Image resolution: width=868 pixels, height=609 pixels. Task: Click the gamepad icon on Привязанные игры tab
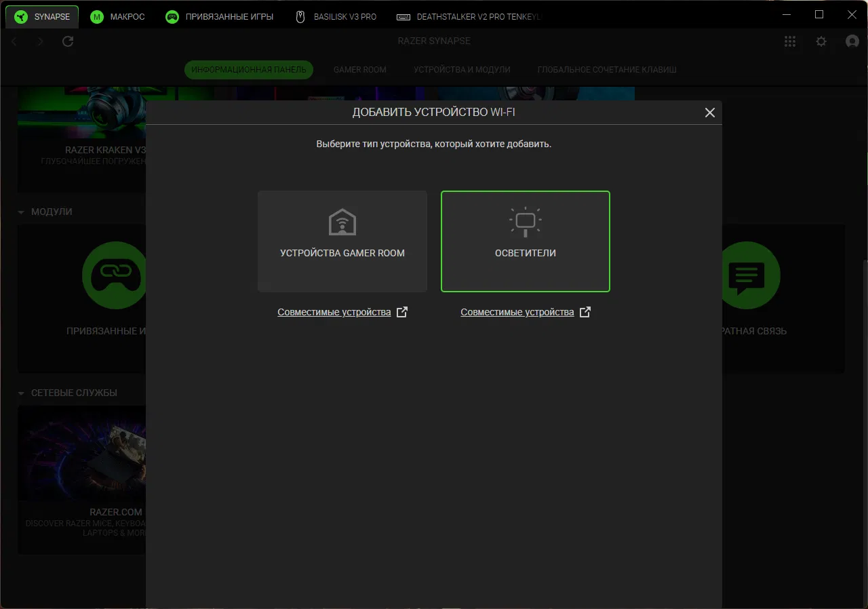172,16
